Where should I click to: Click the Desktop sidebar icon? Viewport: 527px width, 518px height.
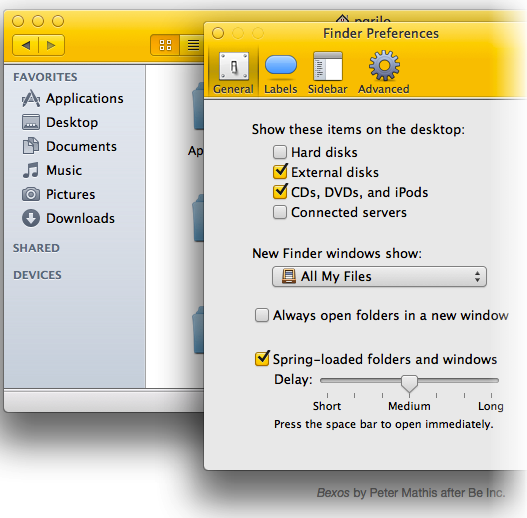[31, 122]
